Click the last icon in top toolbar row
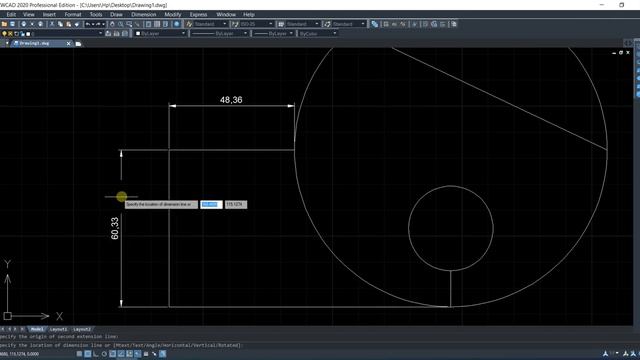This screenshot has height=360, width=640. coord(454,24)
